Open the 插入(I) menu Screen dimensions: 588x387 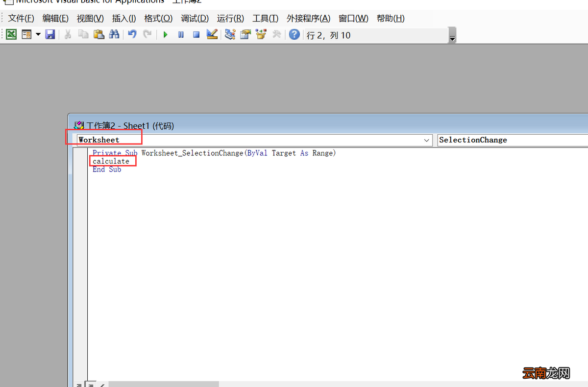tap(124, 18)
